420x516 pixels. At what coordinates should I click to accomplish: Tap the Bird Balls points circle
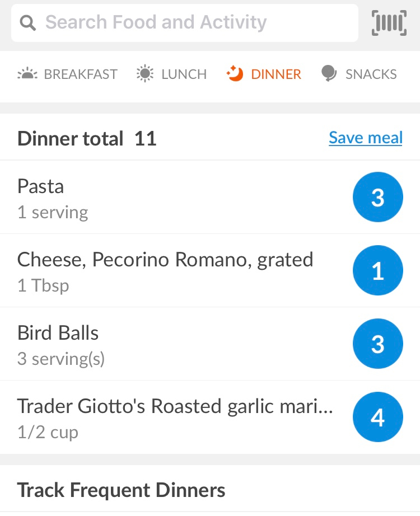coord(378,344)
